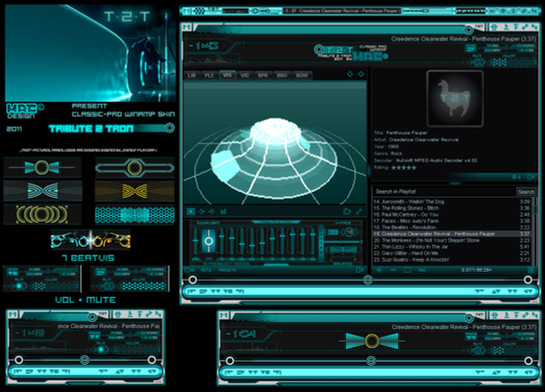Click the add (+) icon in playlist footer
This screenshot has width=545, height=392.
(x=379, y=270)
